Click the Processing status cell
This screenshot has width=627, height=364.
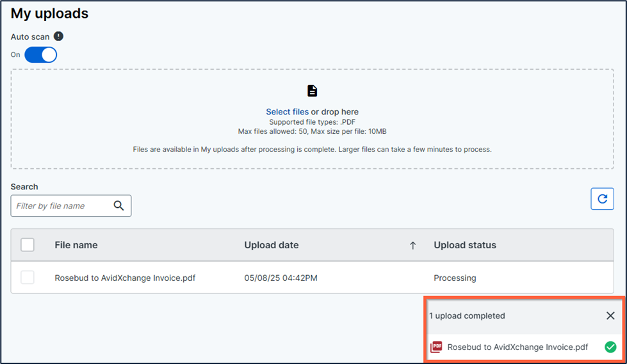point(455,278)
